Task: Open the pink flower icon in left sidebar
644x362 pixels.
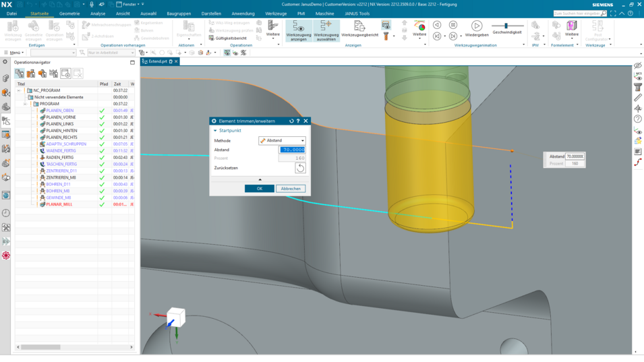Action: tap(6, 255)
